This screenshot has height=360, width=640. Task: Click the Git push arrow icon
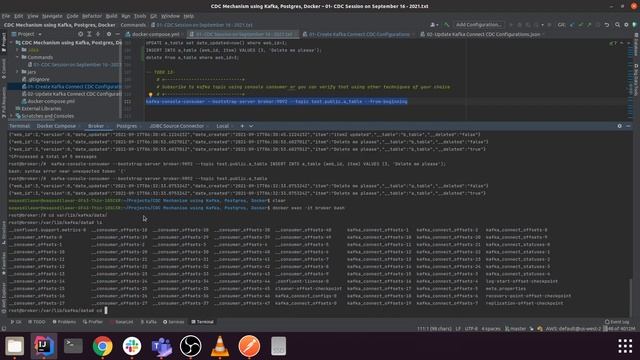click(x=589, y=25)
